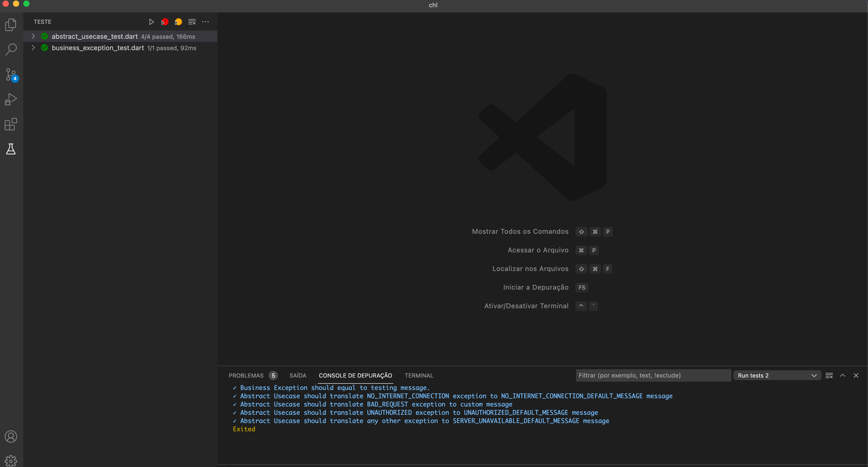The image size is (868, 467).
Task: Switch to the PROBLEMAS tab
Action: click(x=246, y=375)
